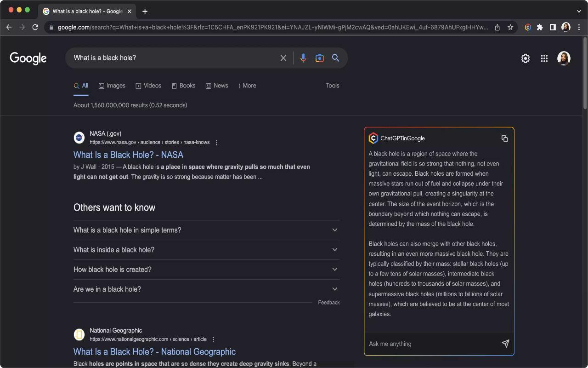Switch to the Videos tab
Screen dimensions: 588x368
click(148, 86)
